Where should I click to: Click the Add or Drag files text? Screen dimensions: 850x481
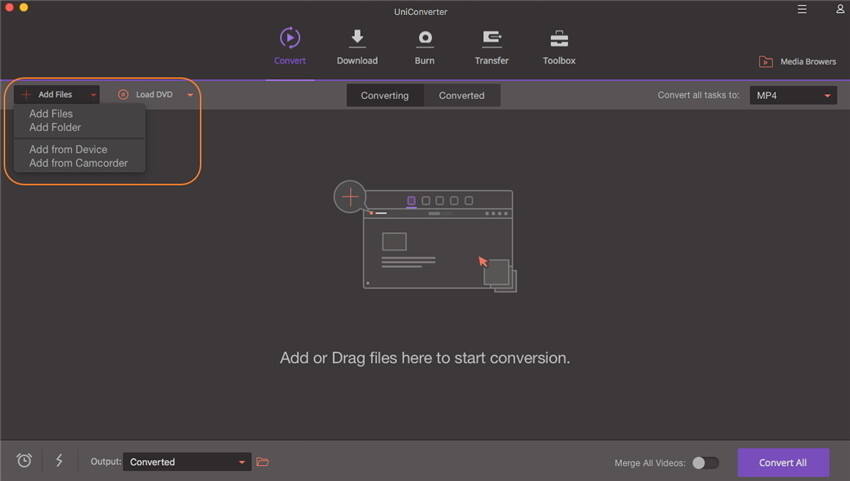[425, 358]
